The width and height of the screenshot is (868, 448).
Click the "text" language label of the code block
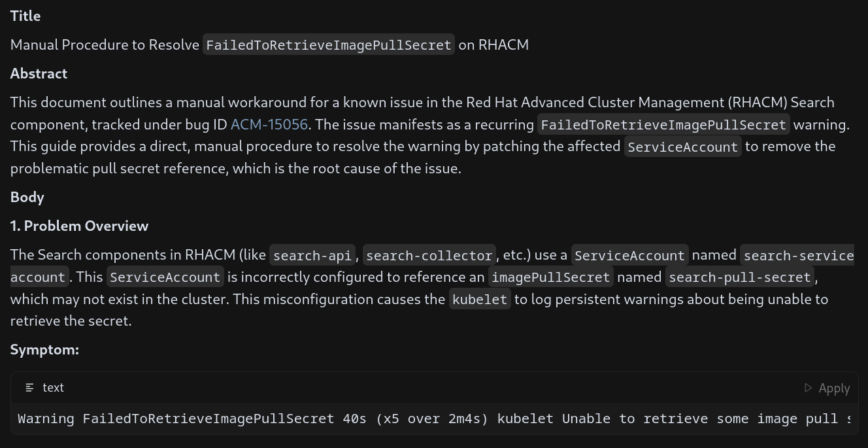pos(53,388)
